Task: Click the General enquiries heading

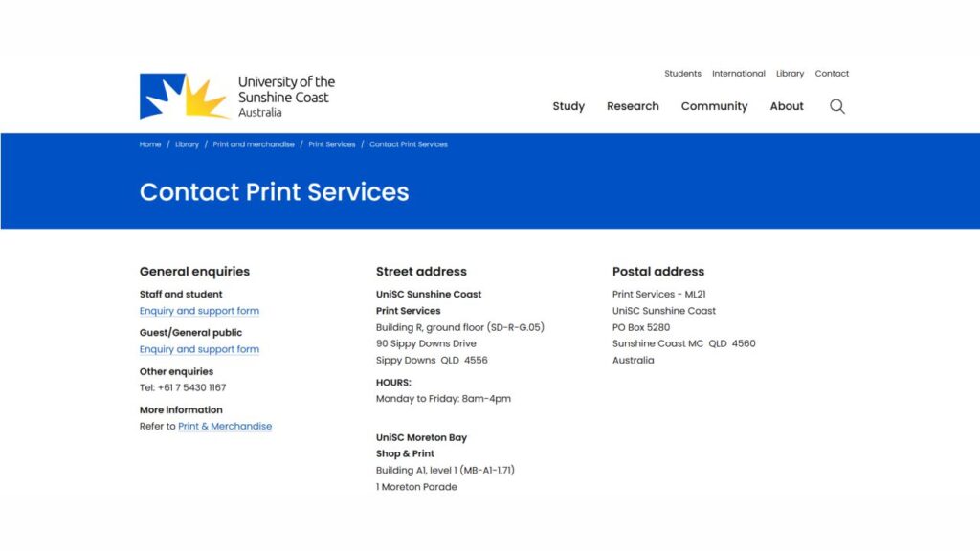Action: click(194, 271)
